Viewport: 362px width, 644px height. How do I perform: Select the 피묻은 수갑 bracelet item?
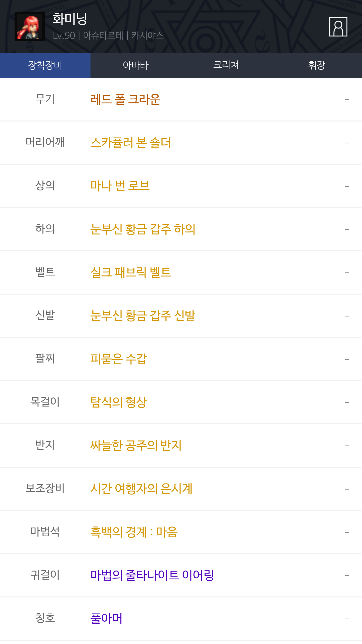click(x=119, y=359)
